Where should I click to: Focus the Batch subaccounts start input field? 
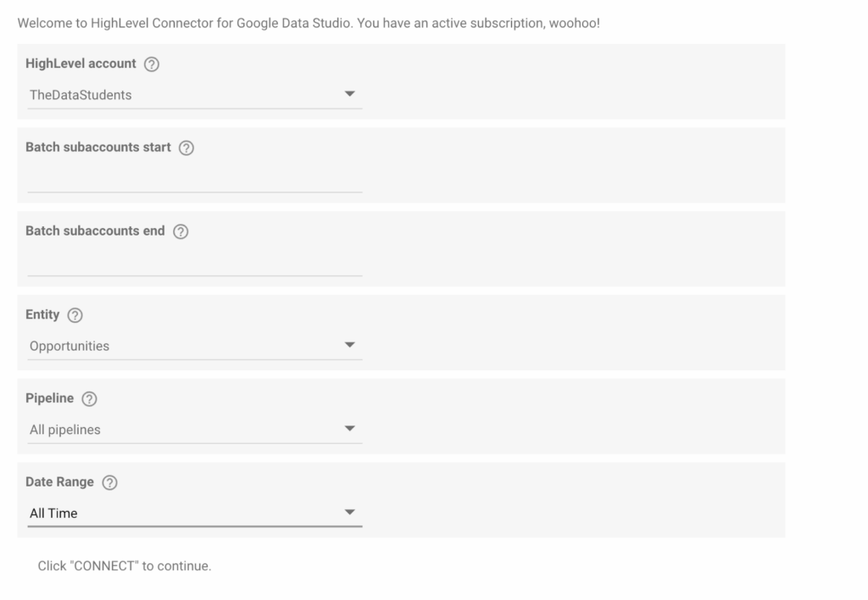(194, 180)
